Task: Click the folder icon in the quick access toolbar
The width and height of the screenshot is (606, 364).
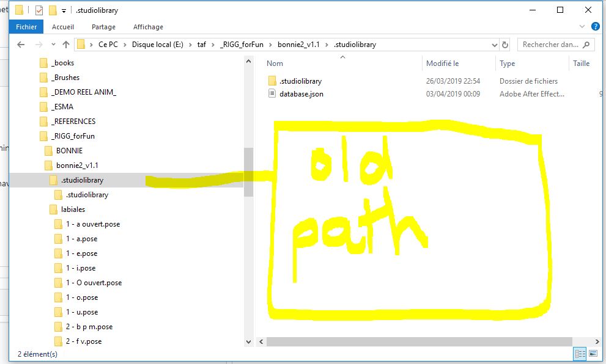Action: click(20, 9)
